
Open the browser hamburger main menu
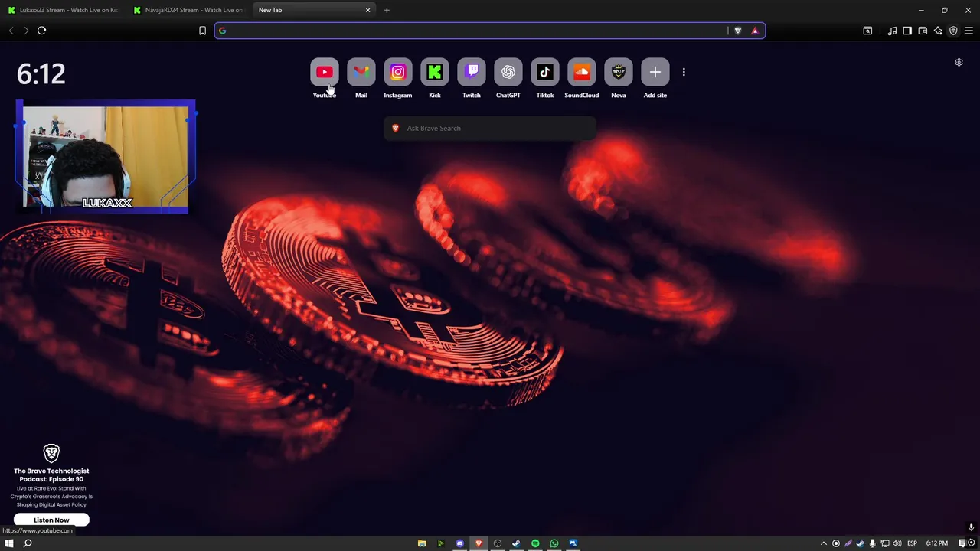pos(969,31)
